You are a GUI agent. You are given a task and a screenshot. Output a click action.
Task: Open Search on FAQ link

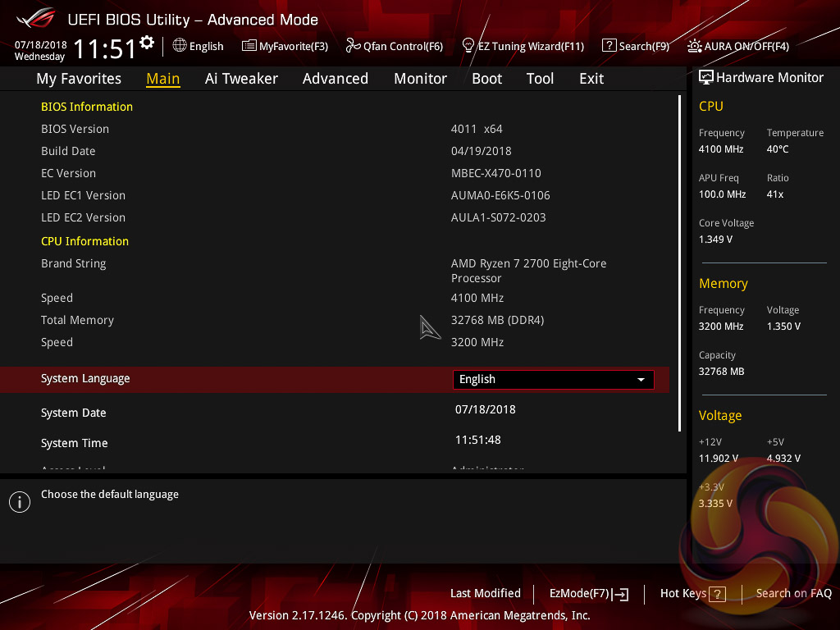tap(793, 594)
